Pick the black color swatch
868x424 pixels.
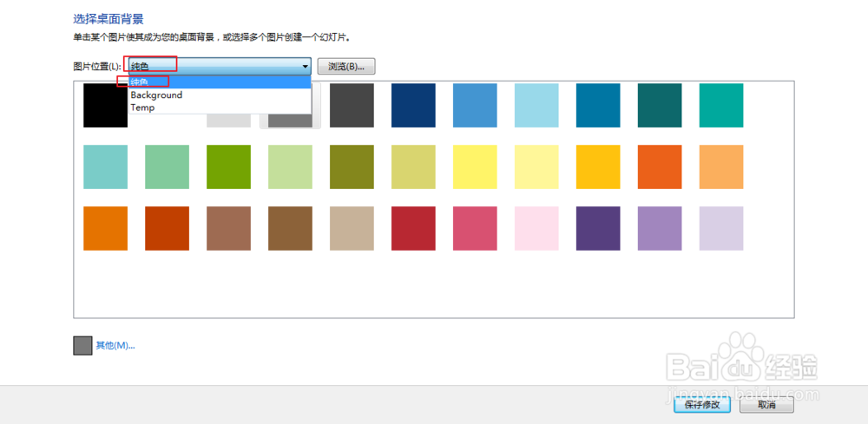click(x=105, y=105)
